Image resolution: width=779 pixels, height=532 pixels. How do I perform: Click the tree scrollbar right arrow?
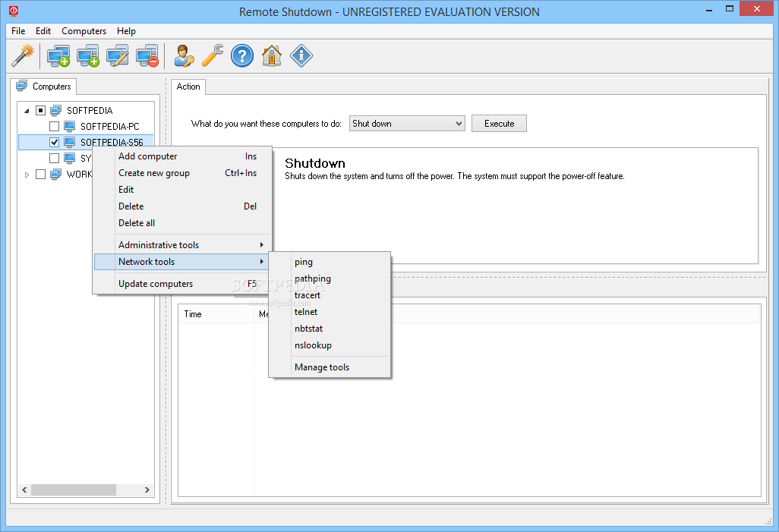point(147,490)
